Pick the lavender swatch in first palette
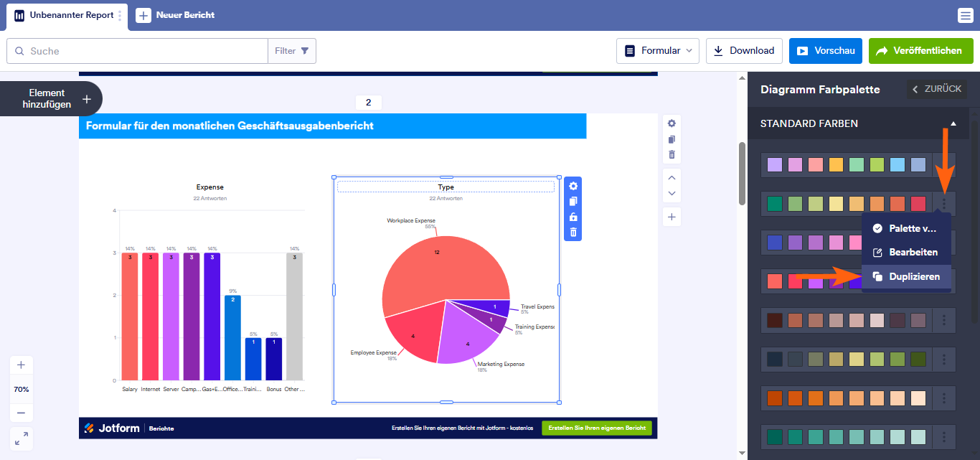The image size is (980, 460). tap(774, 165)
